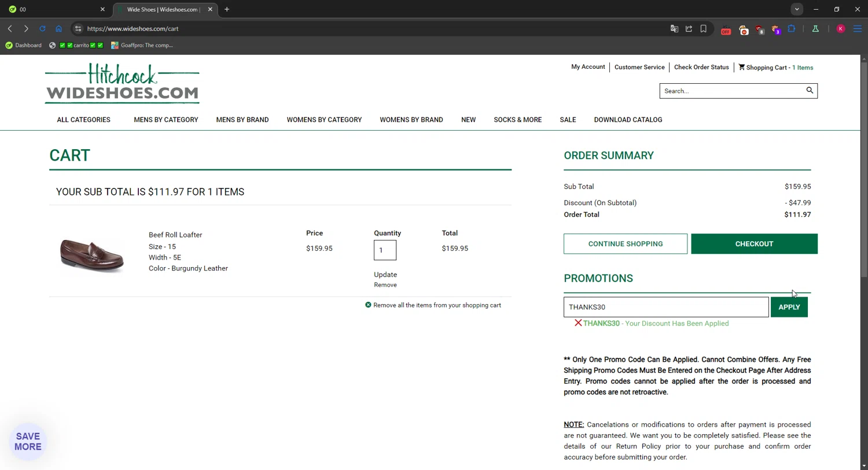The width and height of the screenshot is (868, 470).
Task: Open WOMENS BY BRAND menu
Action: (x=411, y=120)
